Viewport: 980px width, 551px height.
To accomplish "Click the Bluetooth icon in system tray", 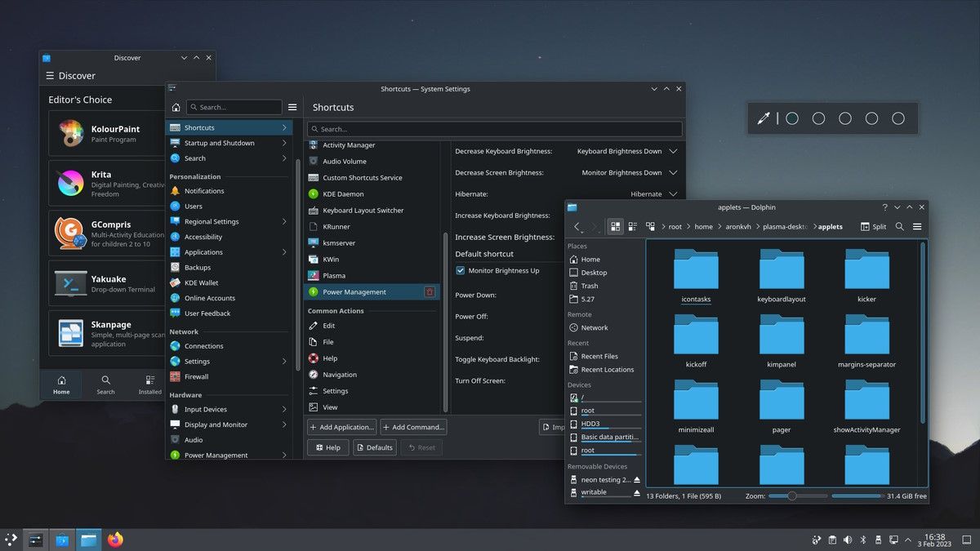I will (863, 540).
